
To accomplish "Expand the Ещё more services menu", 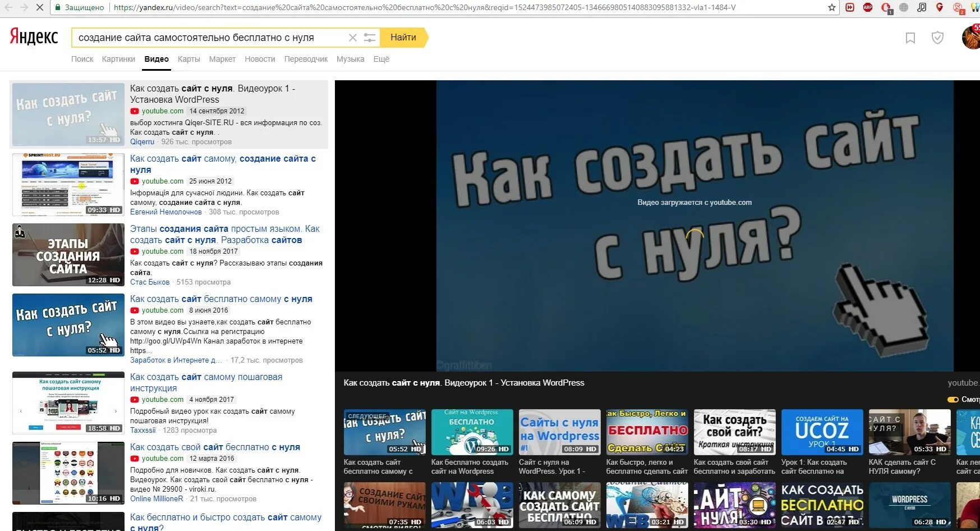I will pyautogui.click(x=381, y=59).
